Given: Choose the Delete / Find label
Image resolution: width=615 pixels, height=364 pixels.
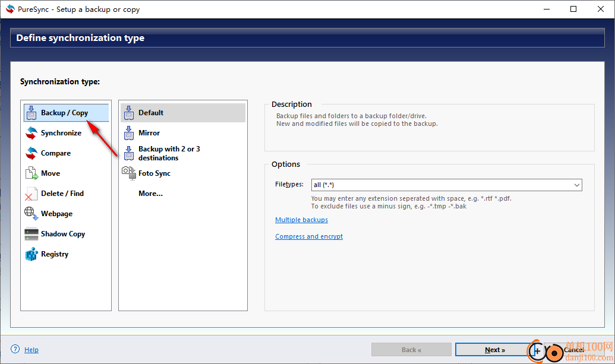Looking at the screenshot, I should click(62, 194).
